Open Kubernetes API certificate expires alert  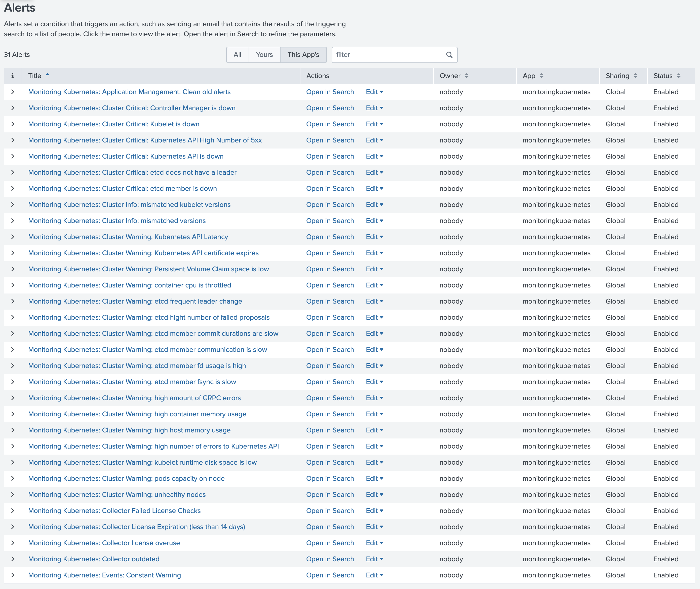coord(143,253)
